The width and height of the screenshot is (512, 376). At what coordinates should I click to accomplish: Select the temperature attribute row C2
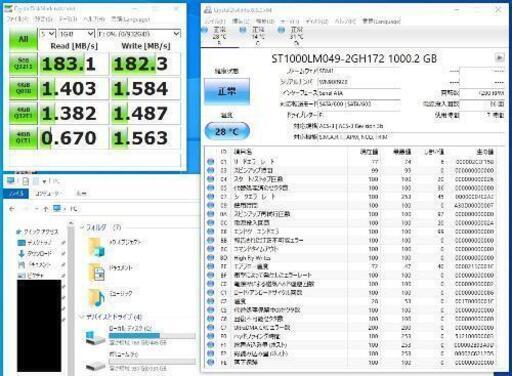point(350,301)
